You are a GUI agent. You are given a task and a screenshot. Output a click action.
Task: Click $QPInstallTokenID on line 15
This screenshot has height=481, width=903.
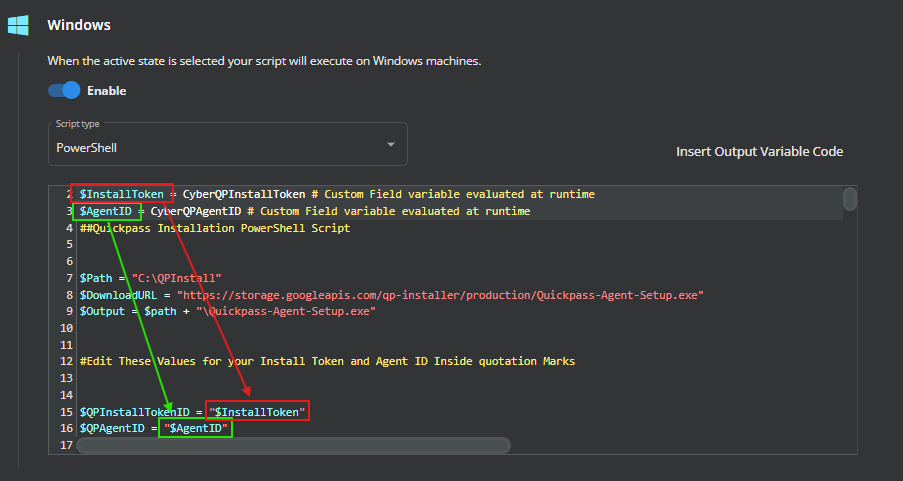(135, 412)
